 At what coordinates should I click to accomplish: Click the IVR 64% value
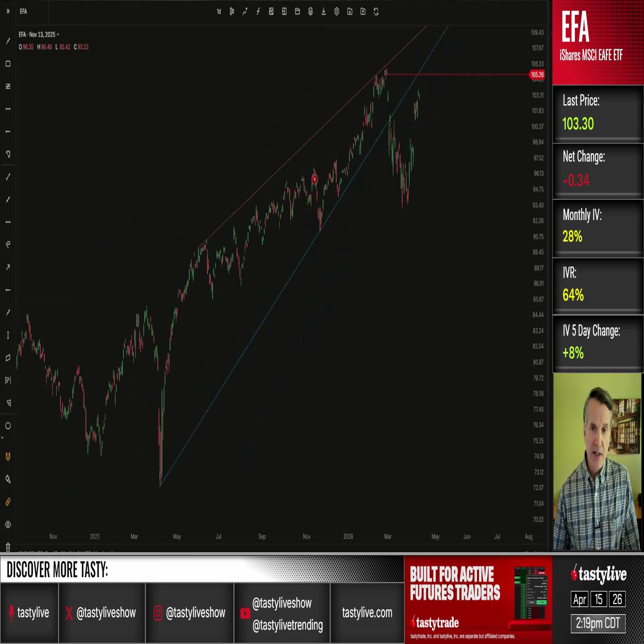point(573,295)
